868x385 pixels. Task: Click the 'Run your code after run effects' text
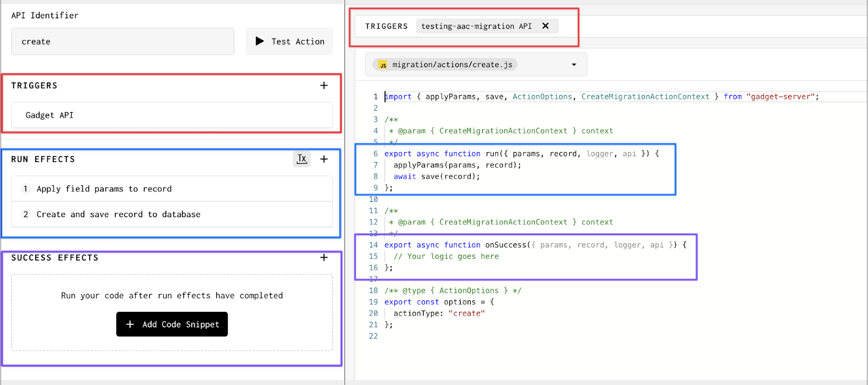click(x=172, y=296)
